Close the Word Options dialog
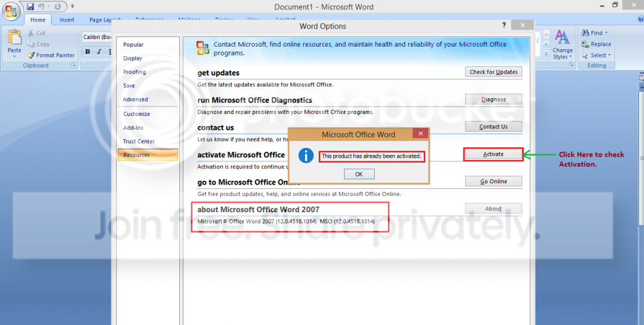The image size is (644, 325). click(523, 25)
